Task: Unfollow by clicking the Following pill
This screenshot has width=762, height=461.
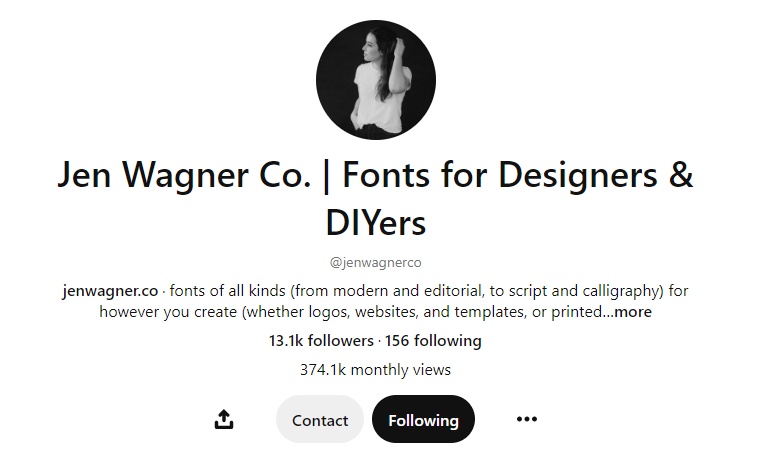Action: click(423, 419)
